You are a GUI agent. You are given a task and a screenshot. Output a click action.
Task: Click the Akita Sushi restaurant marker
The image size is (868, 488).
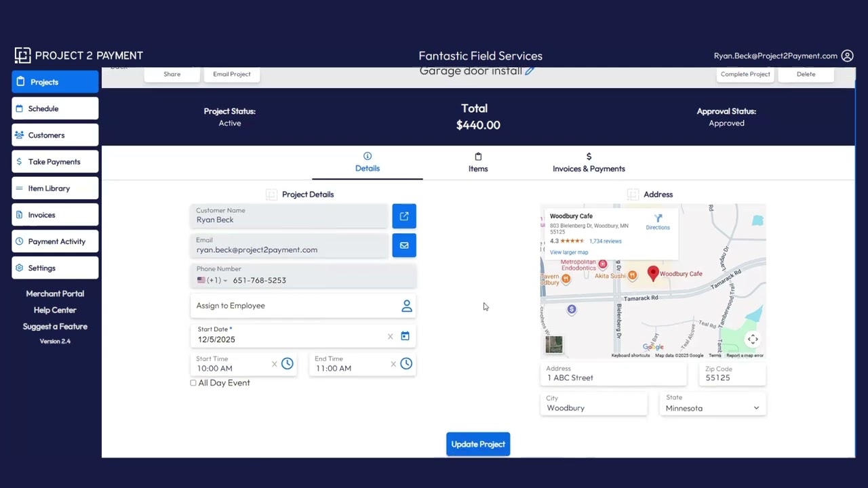click(x=633, y=275)
